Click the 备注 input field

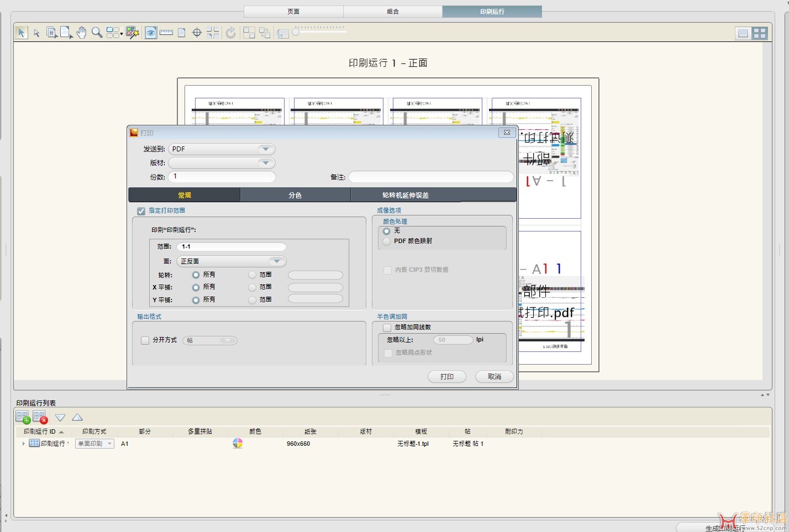pos(430,177)
